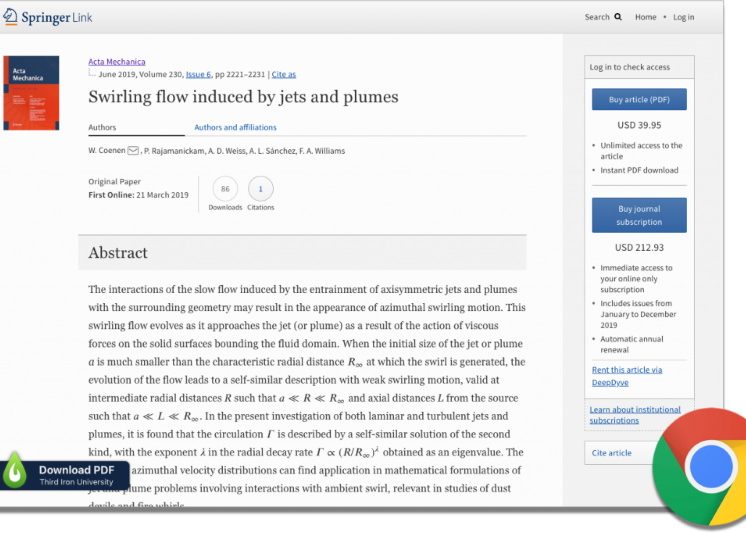Switch to Authors and affiliations tab
Screen dimensions: 746x533
(x=235, y=127)
